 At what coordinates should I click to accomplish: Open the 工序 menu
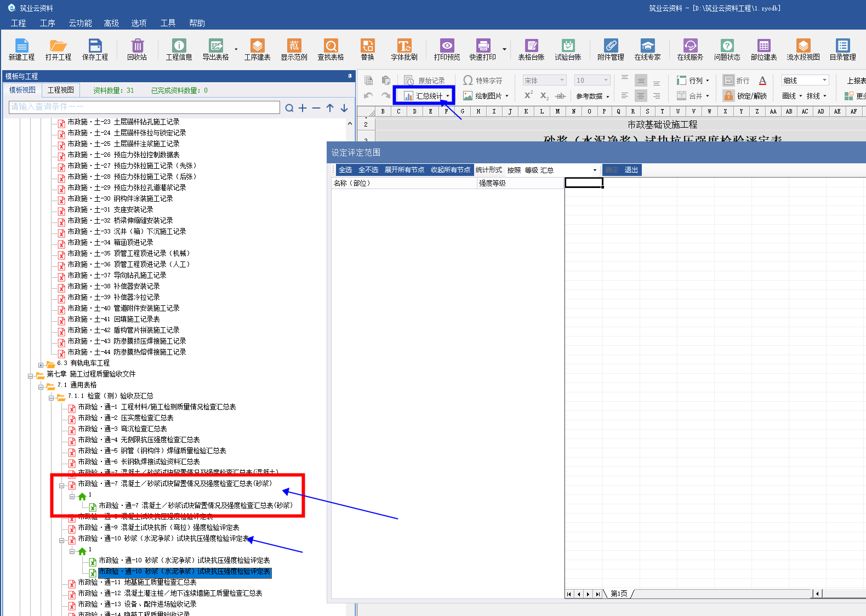click(x=48, y=23)
